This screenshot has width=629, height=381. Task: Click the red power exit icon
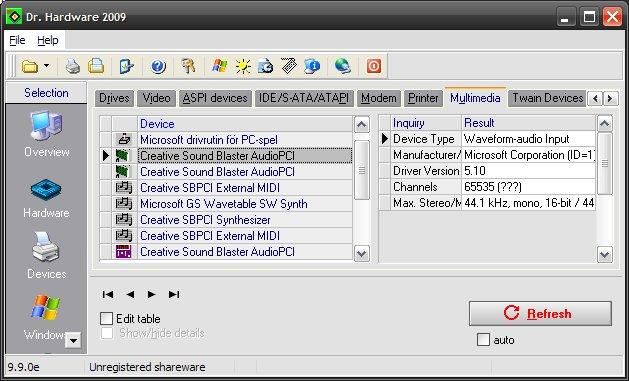pyautogui.click(x=373, y=66)
